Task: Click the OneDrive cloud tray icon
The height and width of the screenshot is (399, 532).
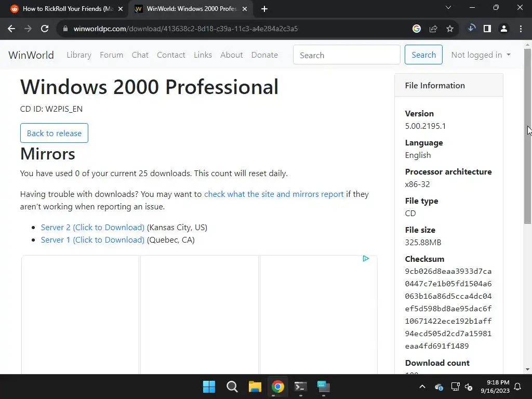Action: coord(438,387)
